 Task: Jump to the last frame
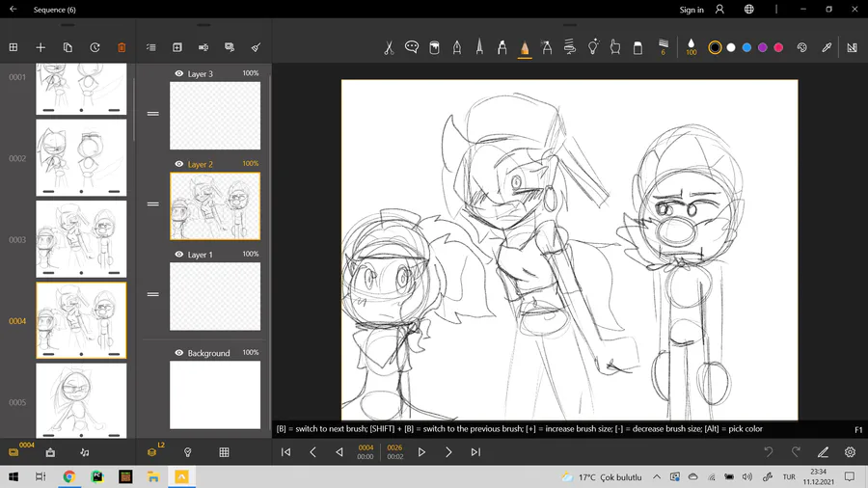pyautogui.click(x=475, y=452)
